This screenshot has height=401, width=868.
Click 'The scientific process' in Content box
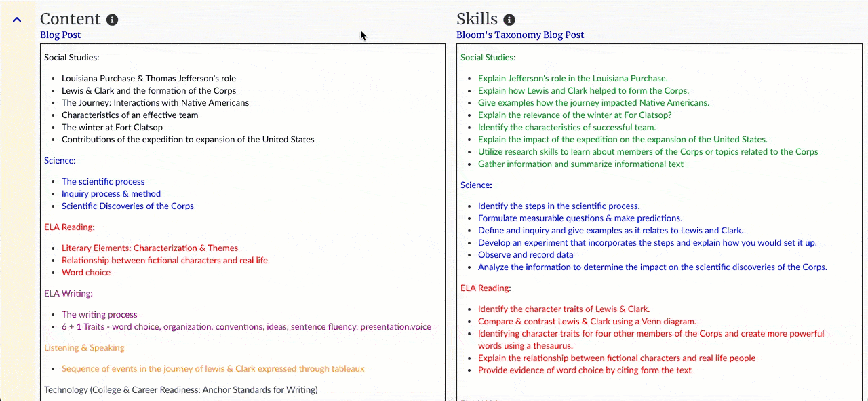click(x=102, y=181)
